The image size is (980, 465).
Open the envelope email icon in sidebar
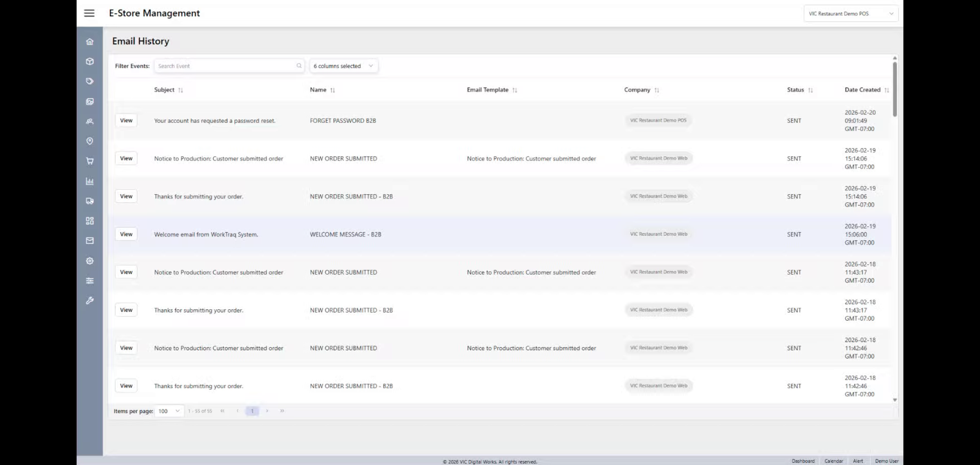point(90,241)
